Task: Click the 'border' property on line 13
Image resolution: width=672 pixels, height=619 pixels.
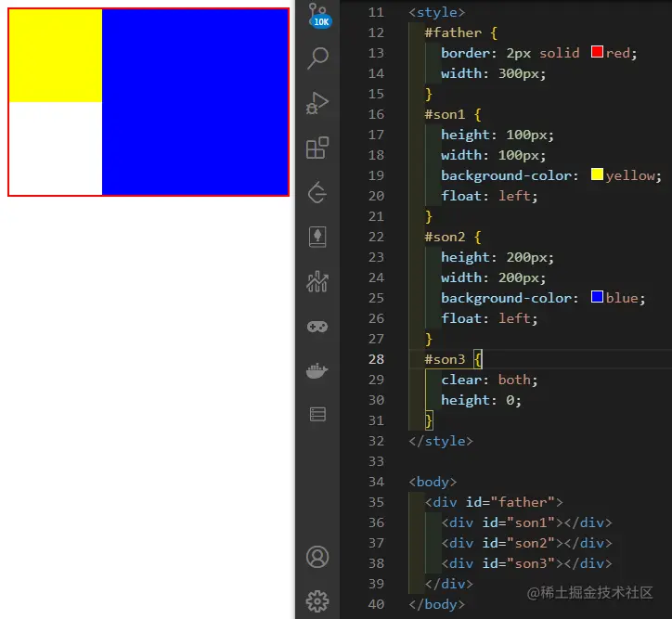Action: click(x=465, y=53)
